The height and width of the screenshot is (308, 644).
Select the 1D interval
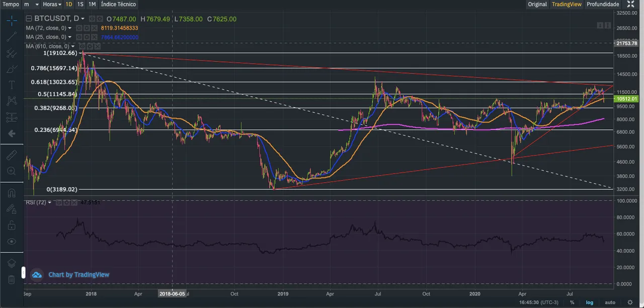(x=69, y=4)
